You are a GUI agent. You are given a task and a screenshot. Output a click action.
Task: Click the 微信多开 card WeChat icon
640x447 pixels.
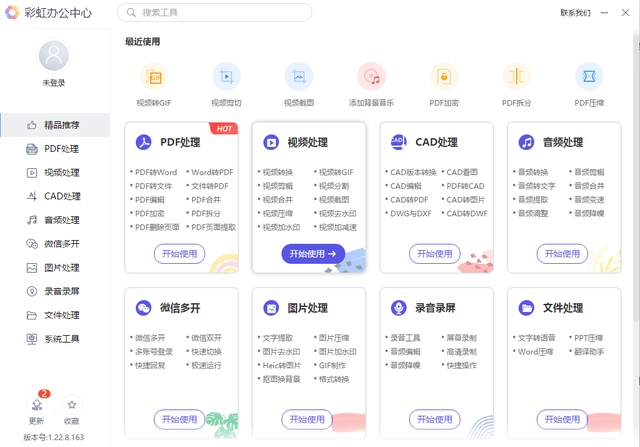(143, 308)
